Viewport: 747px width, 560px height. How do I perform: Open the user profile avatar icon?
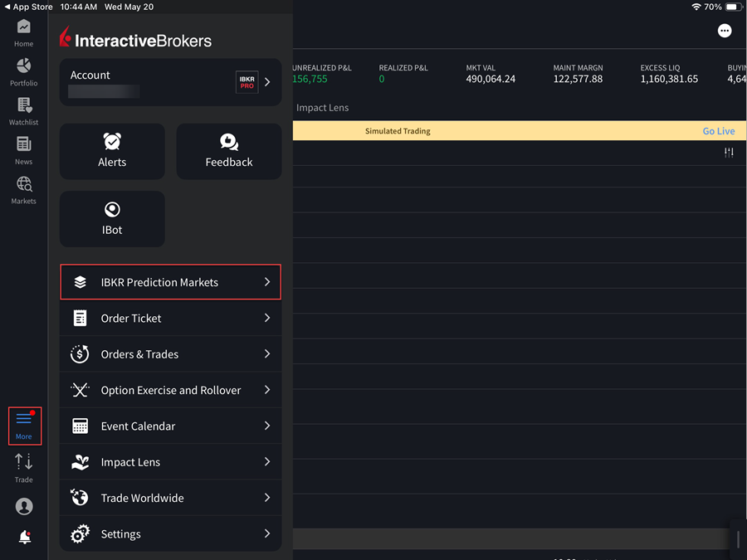(x=24, y=506)
